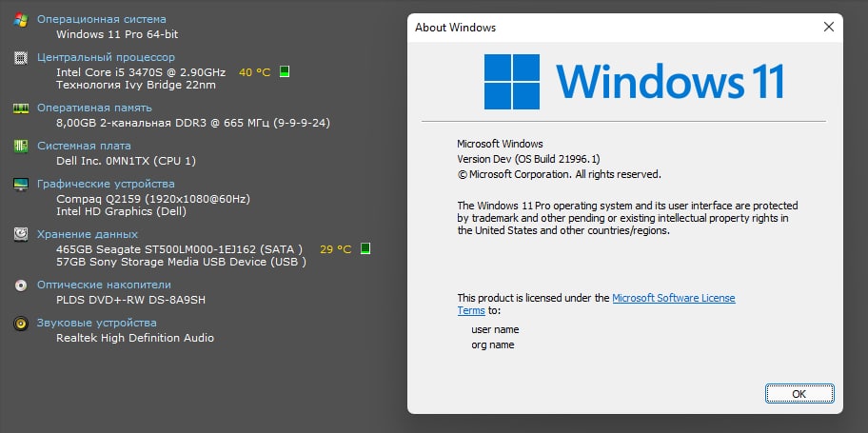Click the monitor icon beside Графические устройства

tap(21, 185)
